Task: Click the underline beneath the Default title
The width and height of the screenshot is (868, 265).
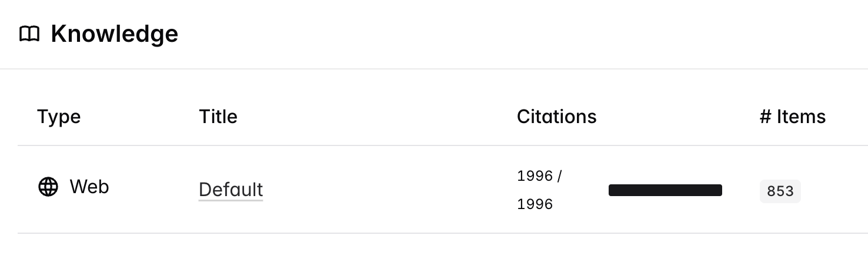Action: [x=231, y=200]
